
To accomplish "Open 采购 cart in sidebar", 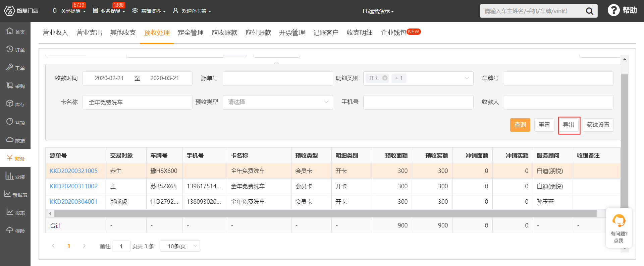I will [x=15, y=85].
